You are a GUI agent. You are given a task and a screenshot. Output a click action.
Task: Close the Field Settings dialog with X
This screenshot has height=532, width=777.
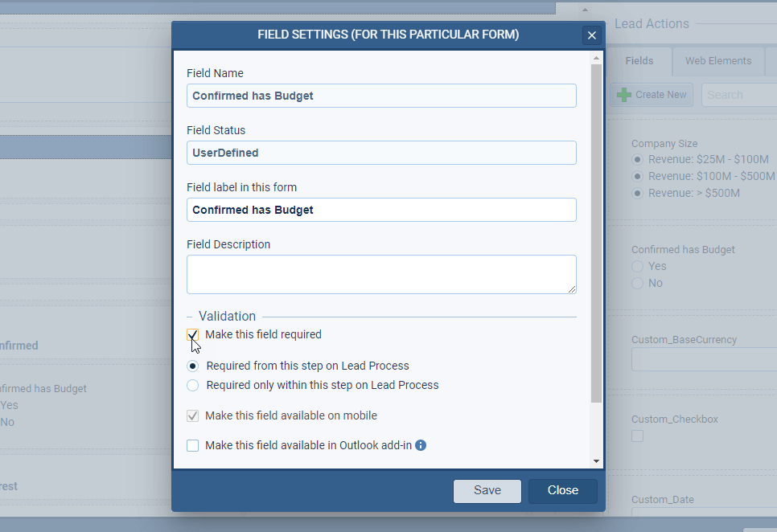coord(592,35)
